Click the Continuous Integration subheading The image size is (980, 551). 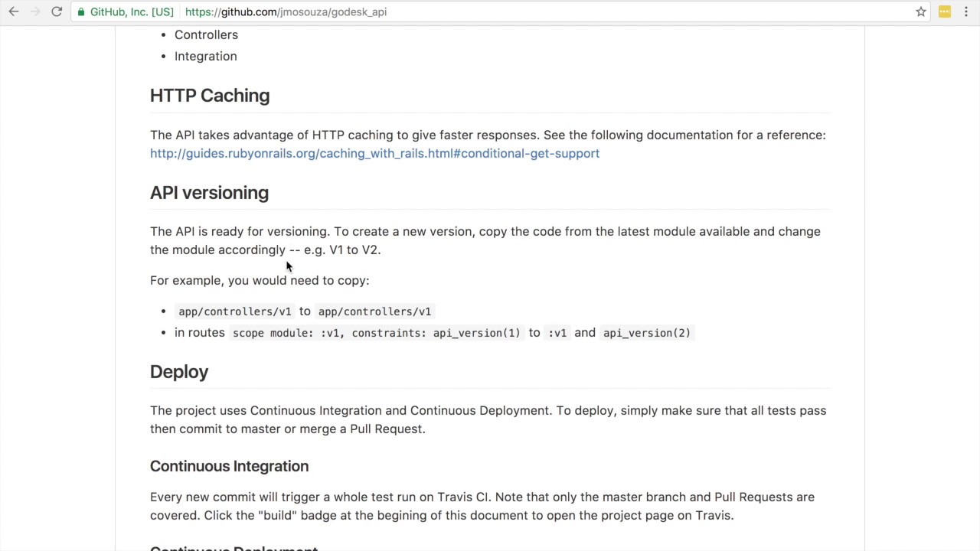(x=229, y=466)
